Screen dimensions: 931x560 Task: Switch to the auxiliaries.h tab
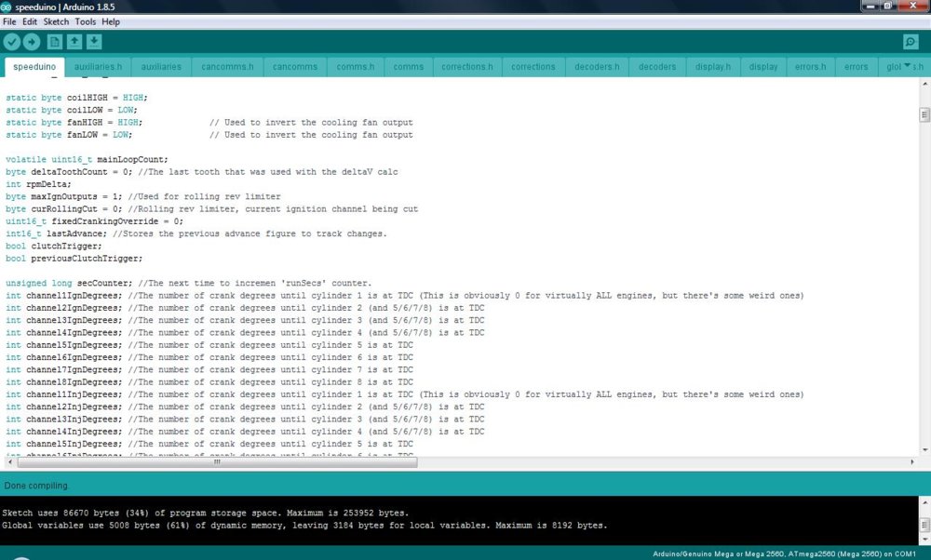(x=98, y=66)
